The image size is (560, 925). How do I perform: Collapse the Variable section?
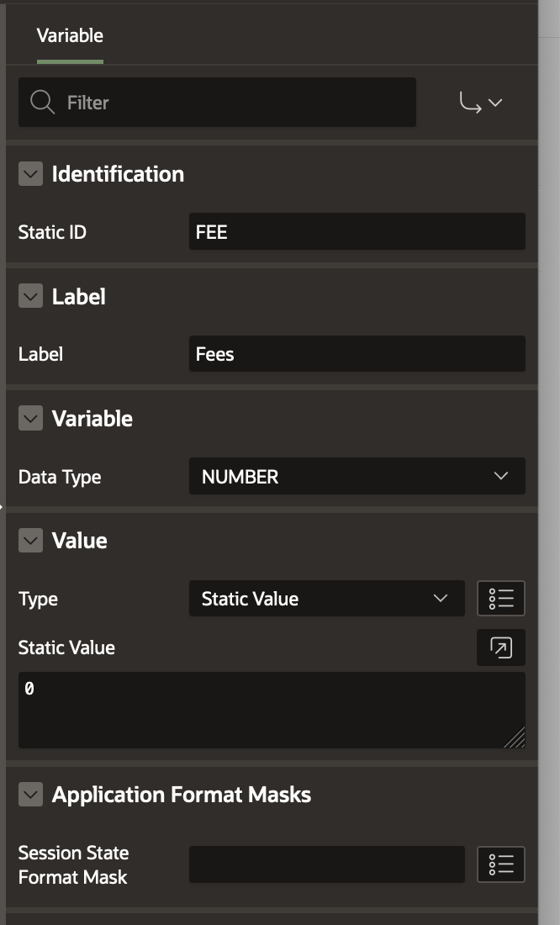point(30,419)
